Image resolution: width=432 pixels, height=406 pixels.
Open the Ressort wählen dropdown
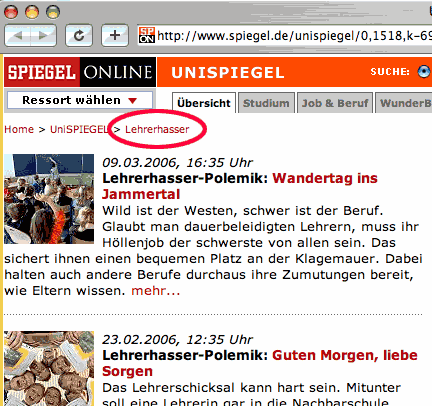click(80, 100)
